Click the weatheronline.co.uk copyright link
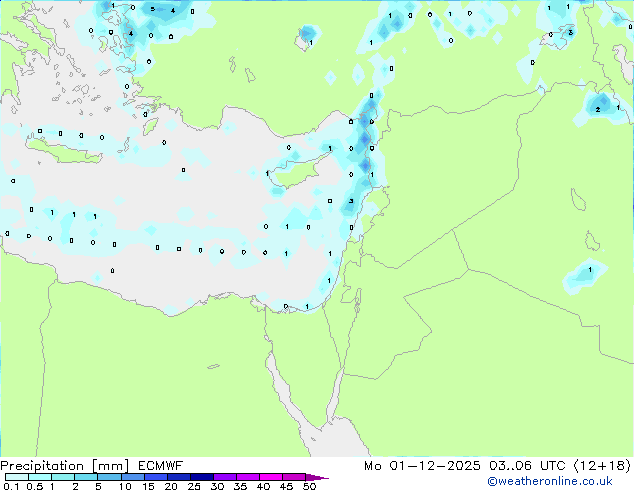The height and width of the screenshot is (490, 634). click(549, 481)
